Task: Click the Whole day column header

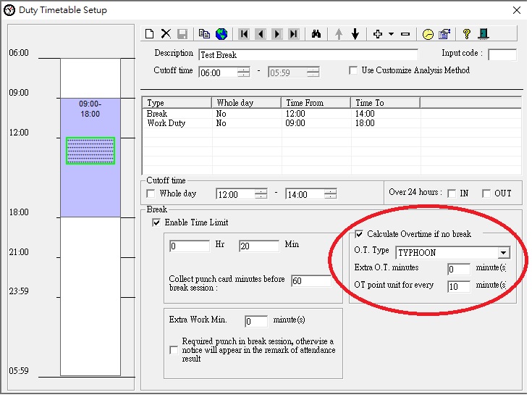Action: (x=246, y=103)
